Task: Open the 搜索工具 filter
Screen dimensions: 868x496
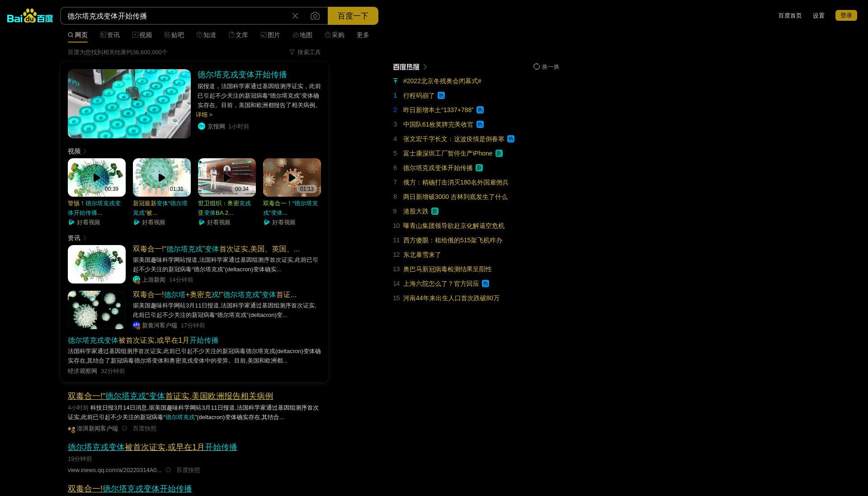Action: click(x=305, y=52)
